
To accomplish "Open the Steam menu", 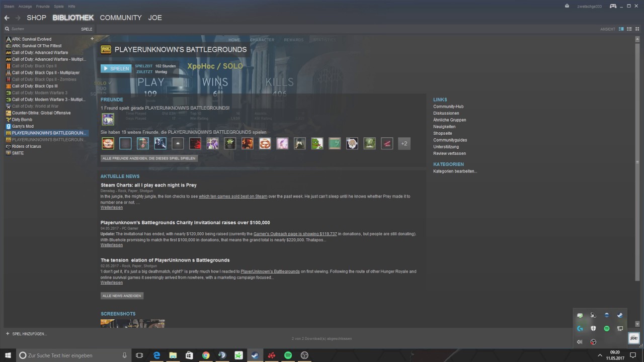I will pos(9,7).
